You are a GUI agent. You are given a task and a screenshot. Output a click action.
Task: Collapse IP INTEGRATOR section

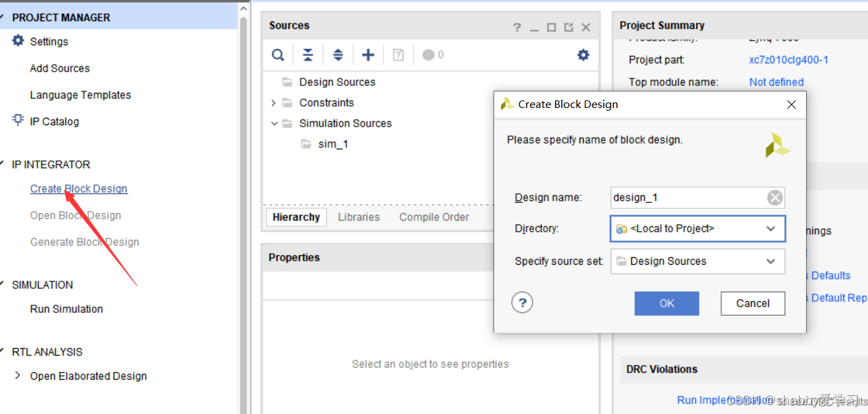3,164
